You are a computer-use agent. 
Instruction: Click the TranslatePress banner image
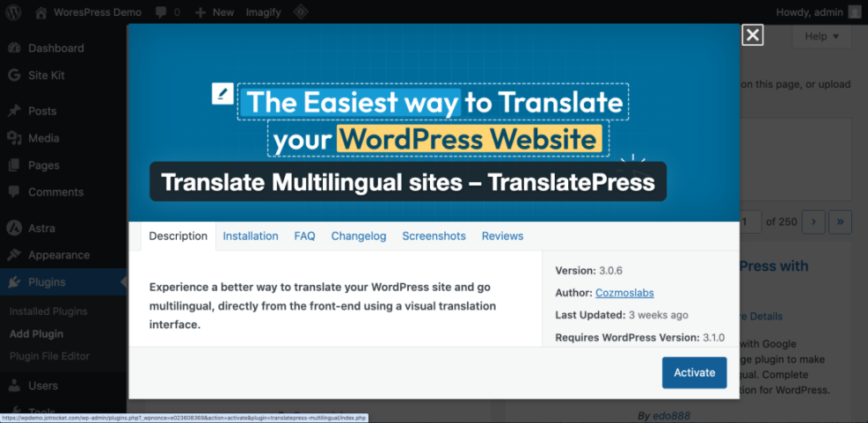click(x=434, y=122)
